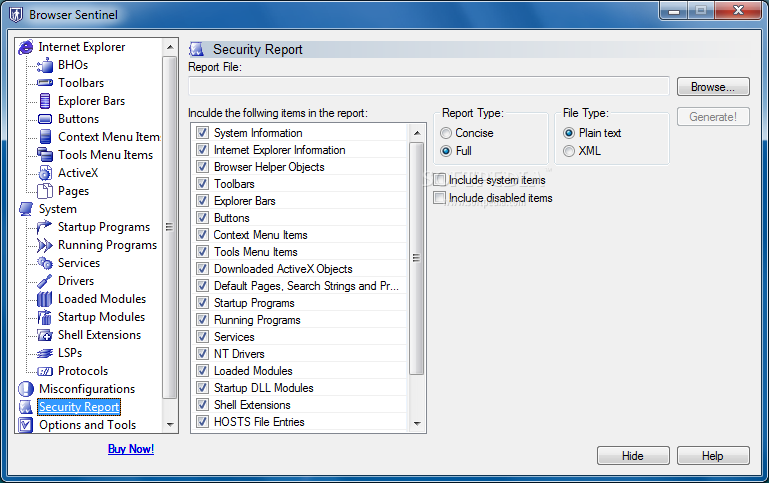Screen dimensions: 769x483
Task: Click report items list scroll up arrow
Action: (x=417, y=133)
